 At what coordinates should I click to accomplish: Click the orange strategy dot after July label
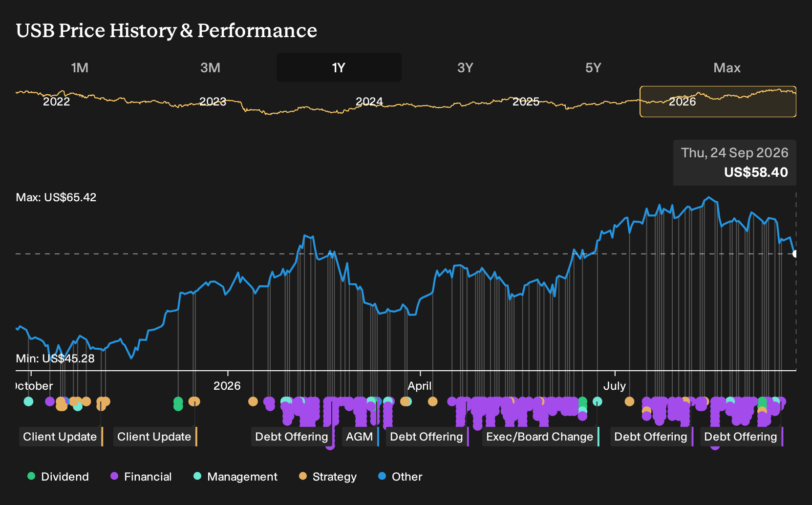click(629, 401)
